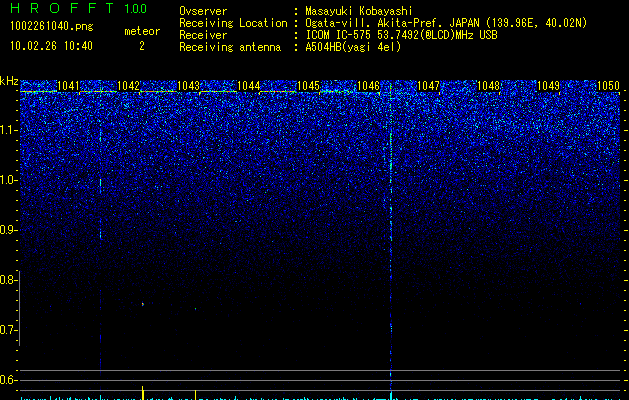Click the kHz axis unit label
629x400 pixels.
click(x=9, y=81)
